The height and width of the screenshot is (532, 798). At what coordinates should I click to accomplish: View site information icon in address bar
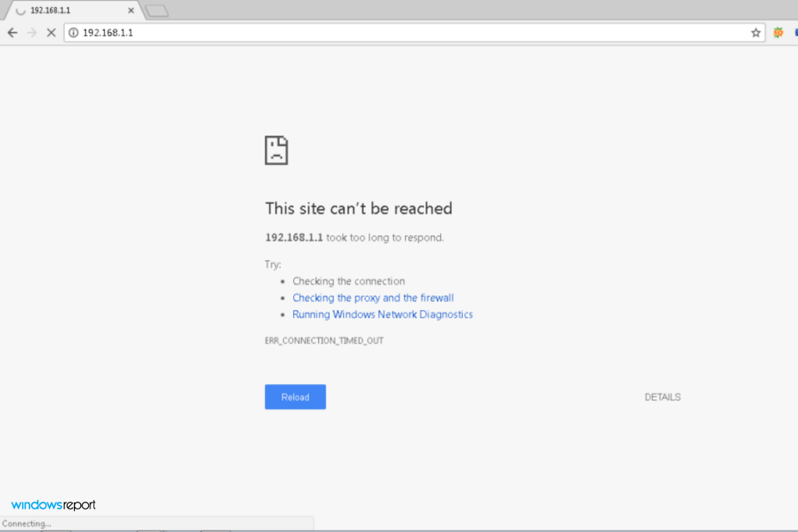(74, 33)
